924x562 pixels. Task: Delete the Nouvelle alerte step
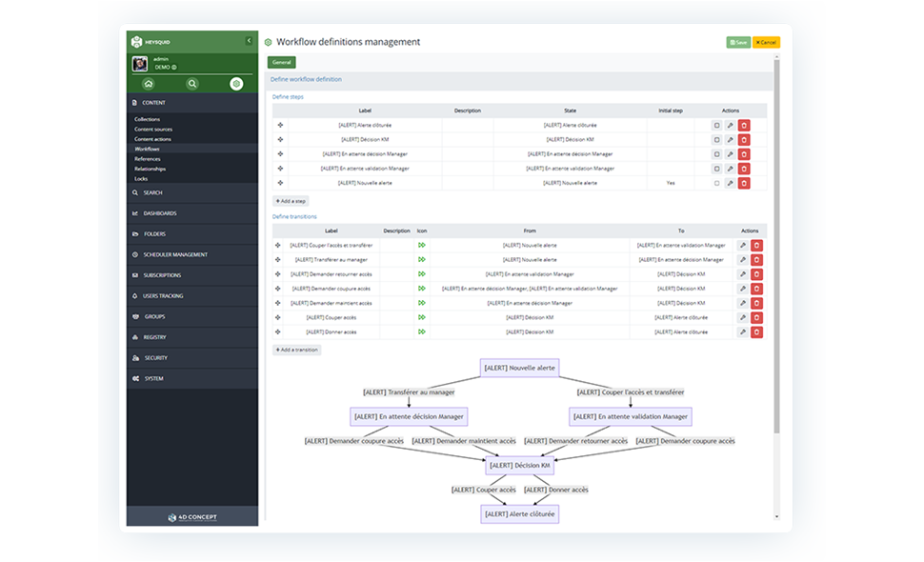(744, 183)
